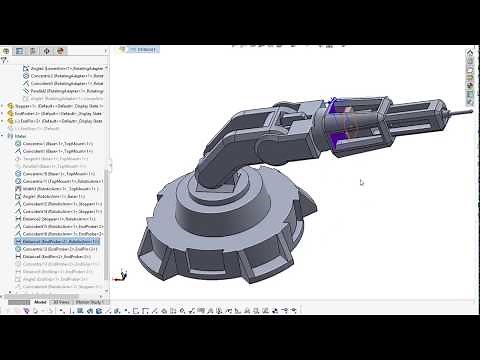The image size is (480, 360).
Task: Click the tree scroll-down arrow
Action: pos(107,291)
